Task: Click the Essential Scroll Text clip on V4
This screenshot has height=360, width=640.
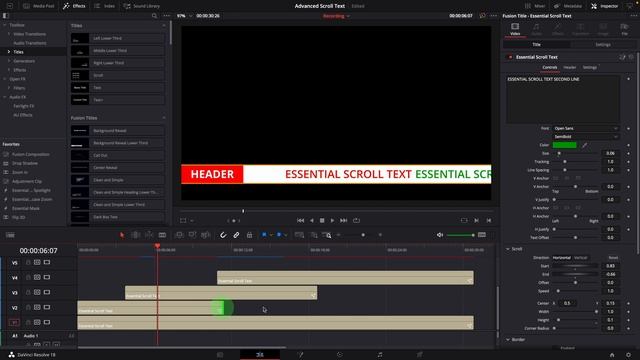Action: [345, 278]
